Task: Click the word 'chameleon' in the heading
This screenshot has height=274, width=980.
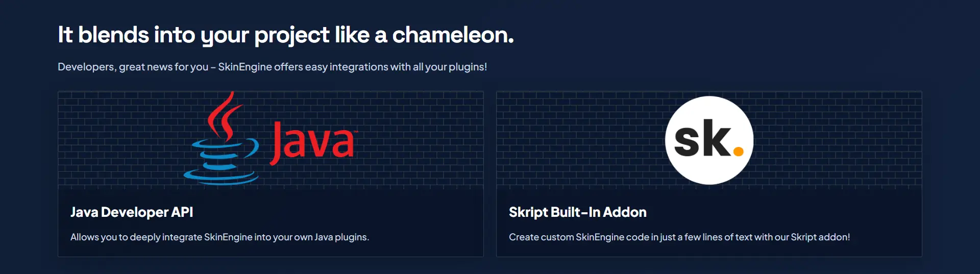Action: [453, 35]
